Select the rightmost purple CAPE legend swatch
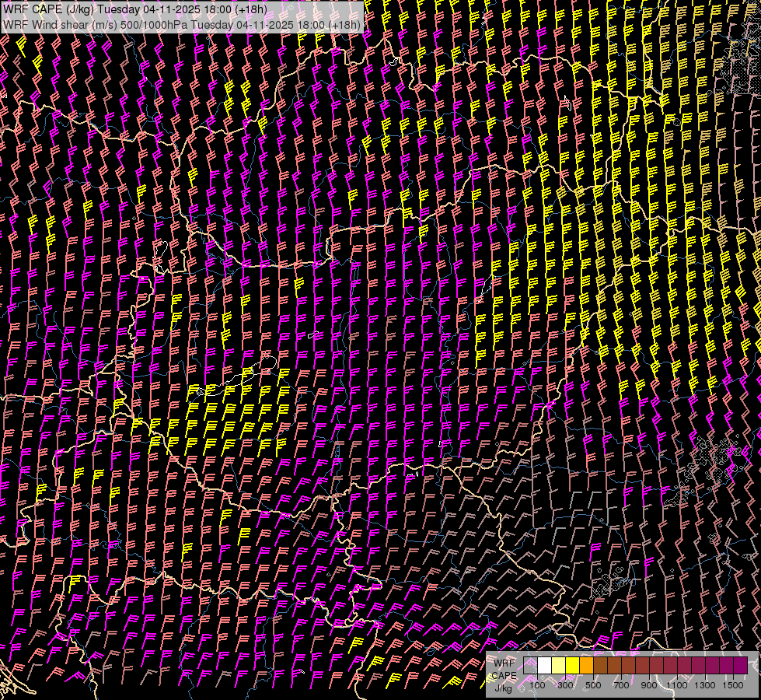761x700 pixels. click(x=740, y=666)
